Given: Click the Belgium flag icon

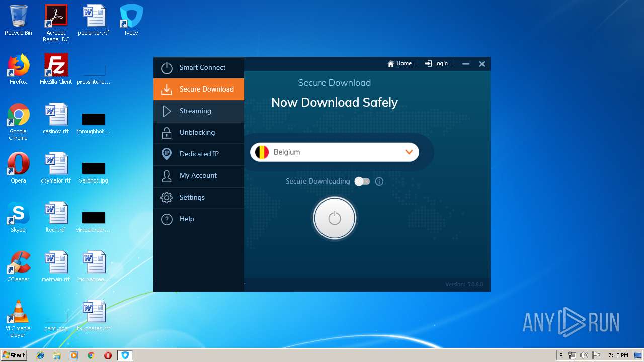Looking at the screenshot, I should (262, 152).
